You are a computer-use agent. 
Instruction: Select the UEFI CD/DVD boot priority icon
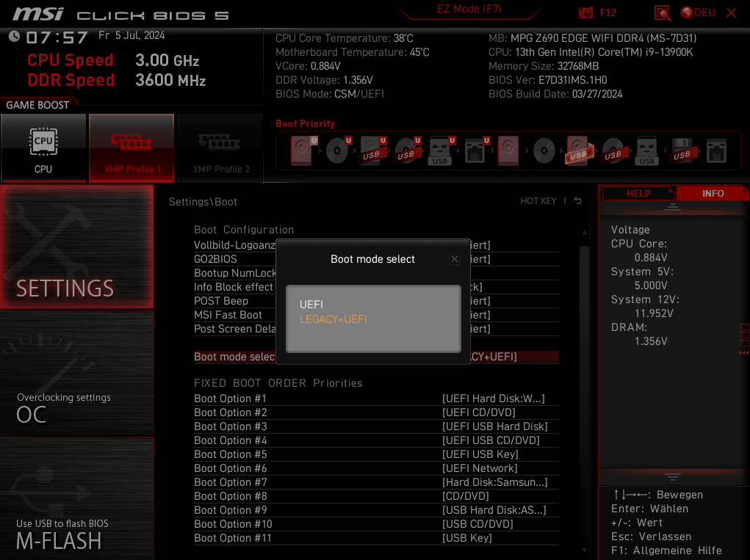point(338,150)
